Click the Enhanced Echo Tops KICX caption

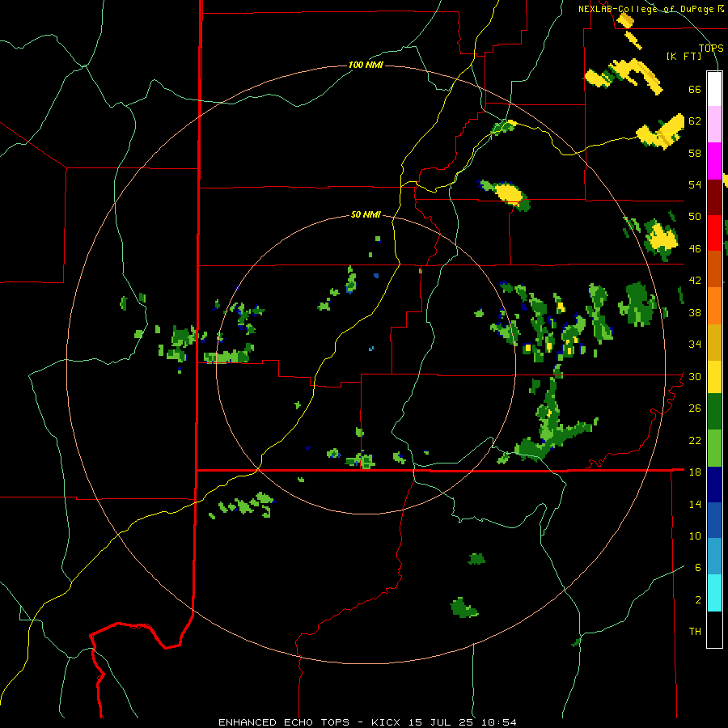coord(367,722)
